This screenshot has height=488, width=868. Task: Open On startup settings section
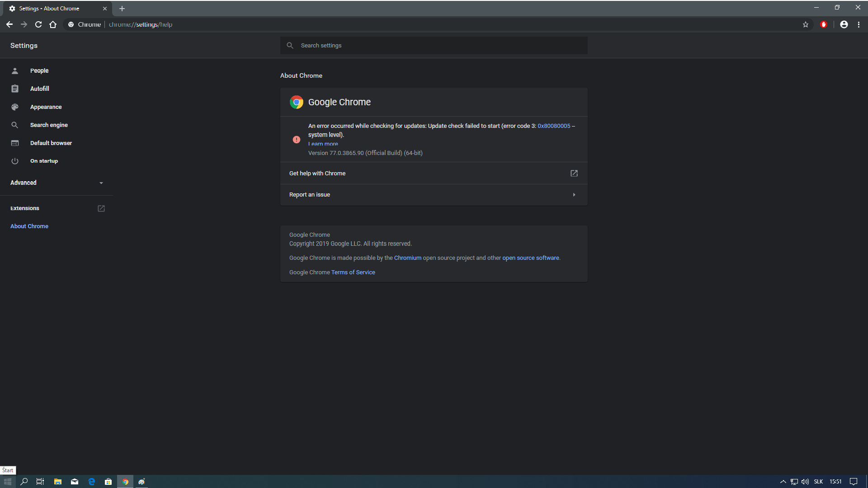(44, 161)
